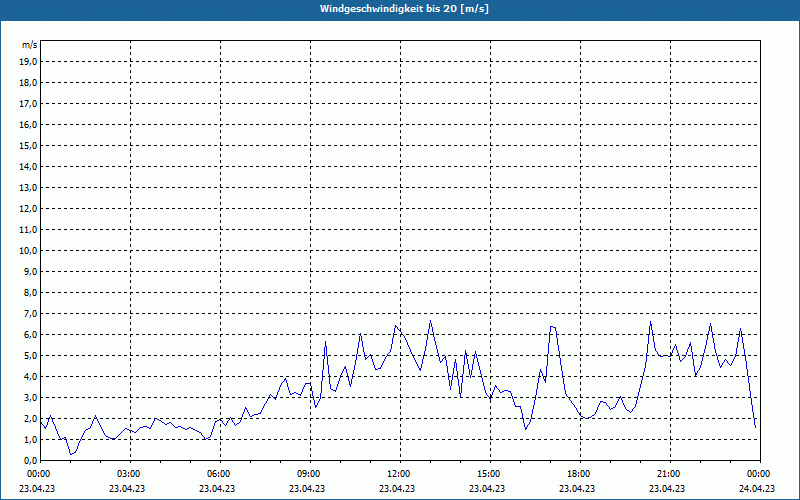The image size is (800, 500).
Task: Select the 0,0 y-axis label
Action: (x=30, y=461)
